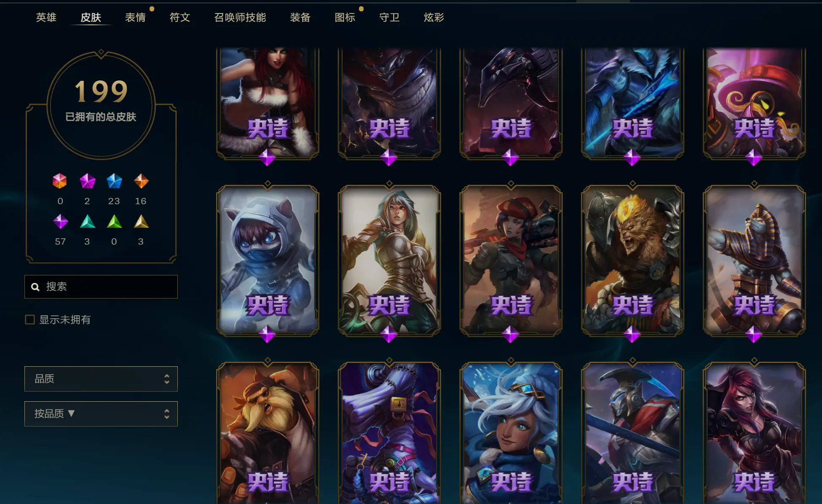The height and width of the screenshot is (504, 822).
Task: Enable the 显示未拥有 checkbox
Action: (x=30, y=320)
